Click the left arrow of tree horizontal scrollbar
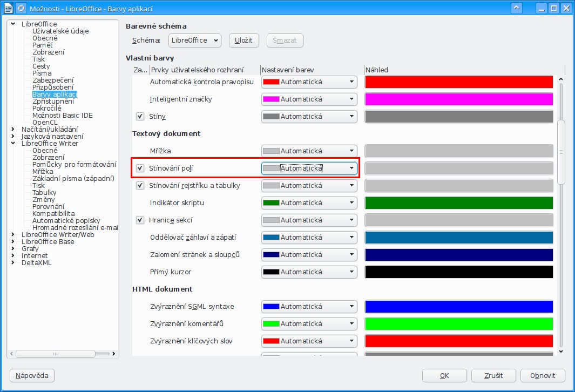 coord(12,354)
